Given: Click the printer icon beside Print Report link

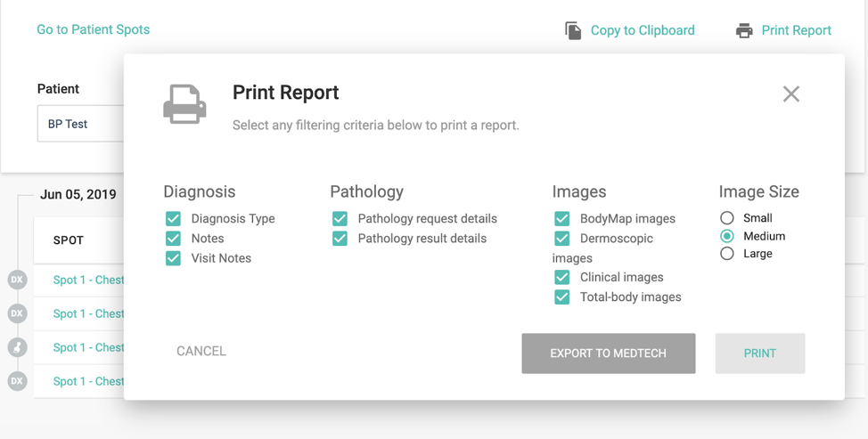Looking at the screenshot, I should coord(744,31).
